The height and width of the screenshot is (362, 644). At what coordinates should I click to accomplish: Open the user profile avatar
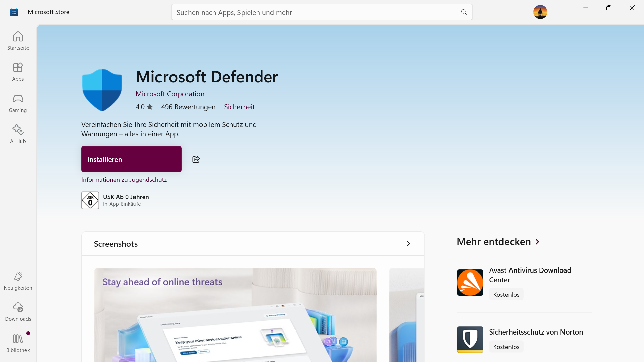coord(540,12)
